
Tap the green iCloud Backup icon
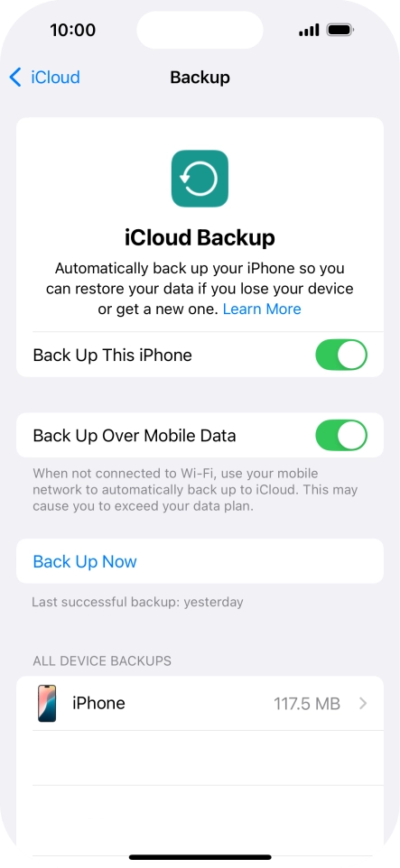click(x=200, y=179)
